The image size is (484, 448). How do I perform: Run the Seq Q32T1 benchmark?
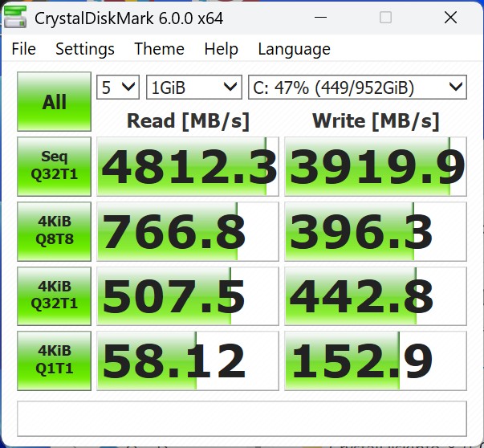pos(54,166)
